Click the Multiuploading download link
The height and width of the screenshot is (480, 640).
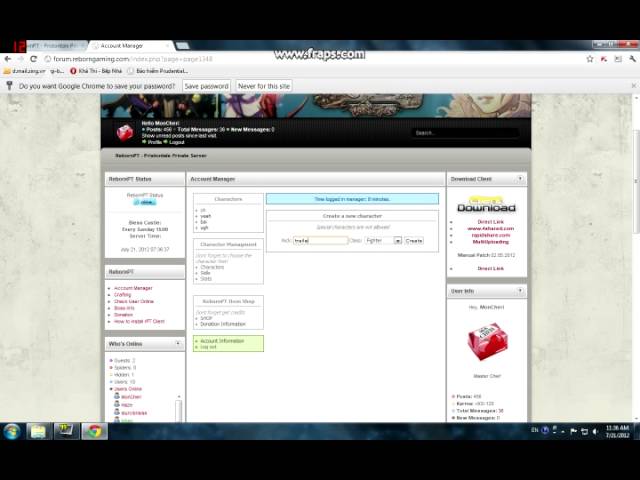pos(491,242)
